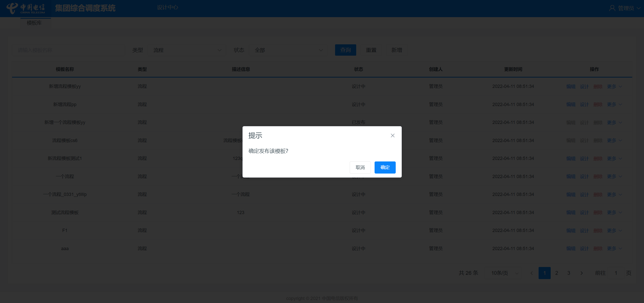Close the 提示 dialog with X icon

click(392, 136)
